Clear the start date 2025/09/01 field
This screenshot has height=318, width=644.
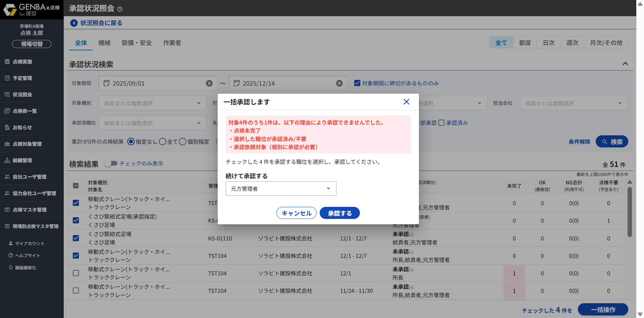click(209, 83)
